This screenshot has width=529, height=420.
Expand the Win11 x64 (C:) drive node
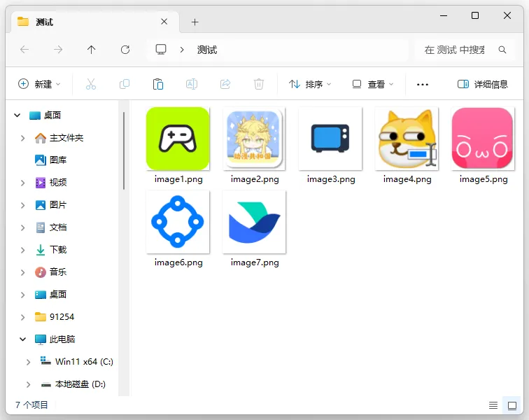coord(28,363)
